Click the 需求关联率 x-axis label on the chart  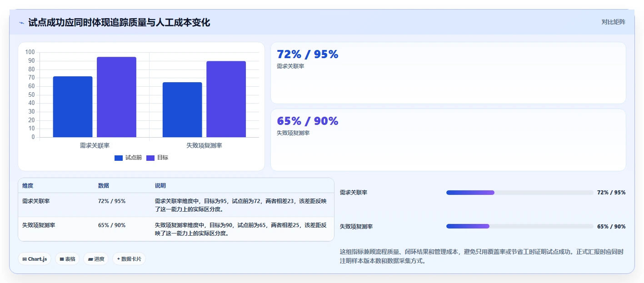95,145
